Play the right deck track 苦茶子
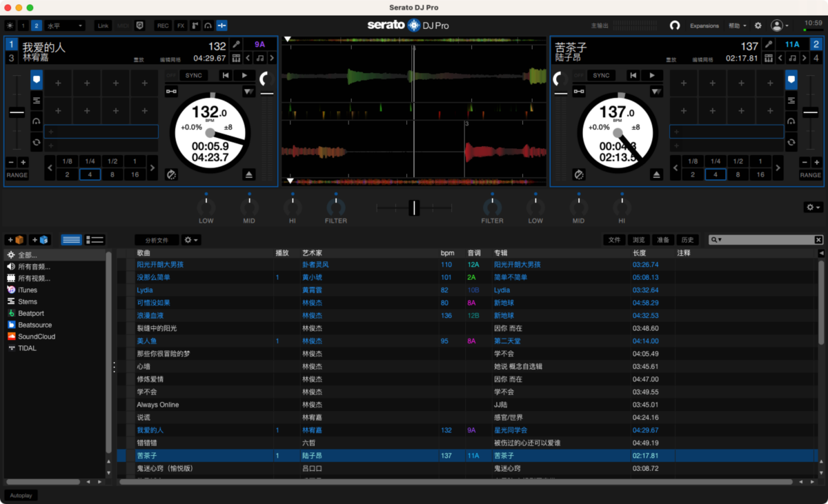Image resolution: width=828 pixels, height=504 pixels. click(x=651, y=75)
